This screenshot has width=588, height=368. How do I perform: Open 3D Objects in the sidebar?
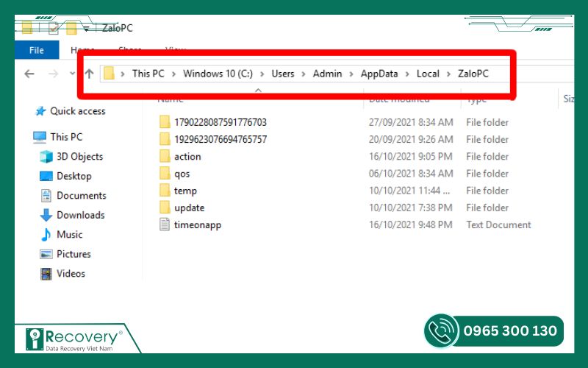pyautogui.click(x=80, y=157)
